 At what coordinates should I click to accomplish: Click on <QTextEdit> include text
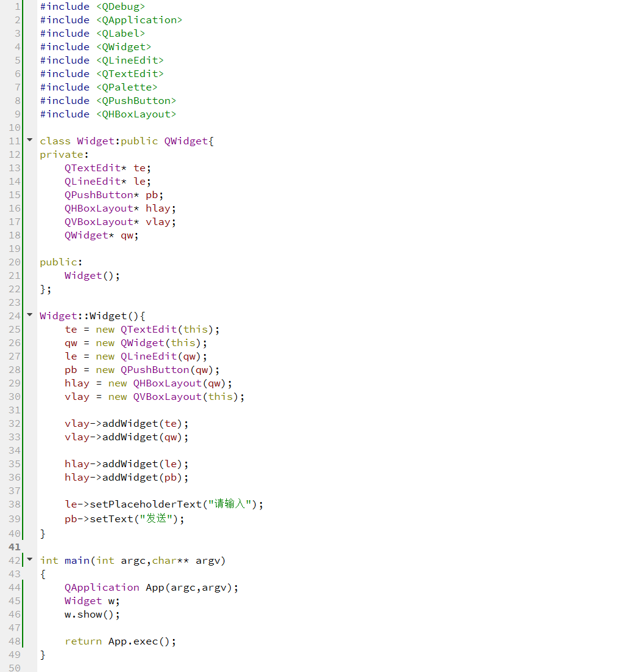coord(130,74)
